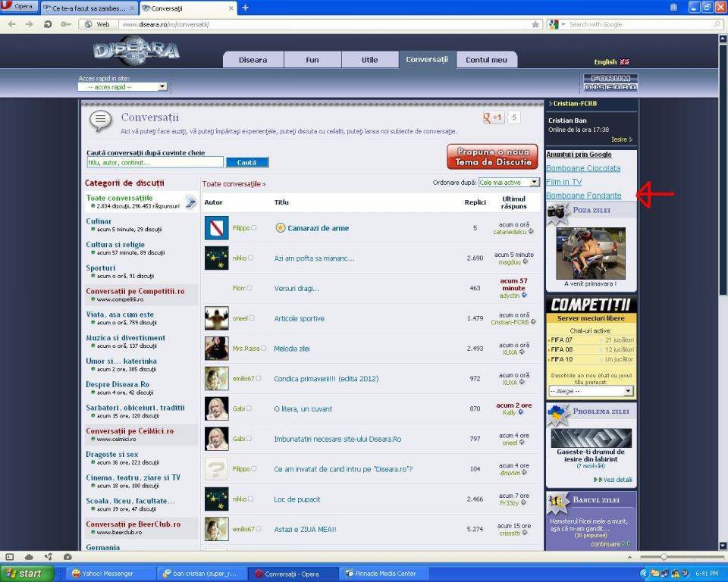Screen dimensions: 728x582
Task: Open the password wand key icon
Action: [65, 24]
